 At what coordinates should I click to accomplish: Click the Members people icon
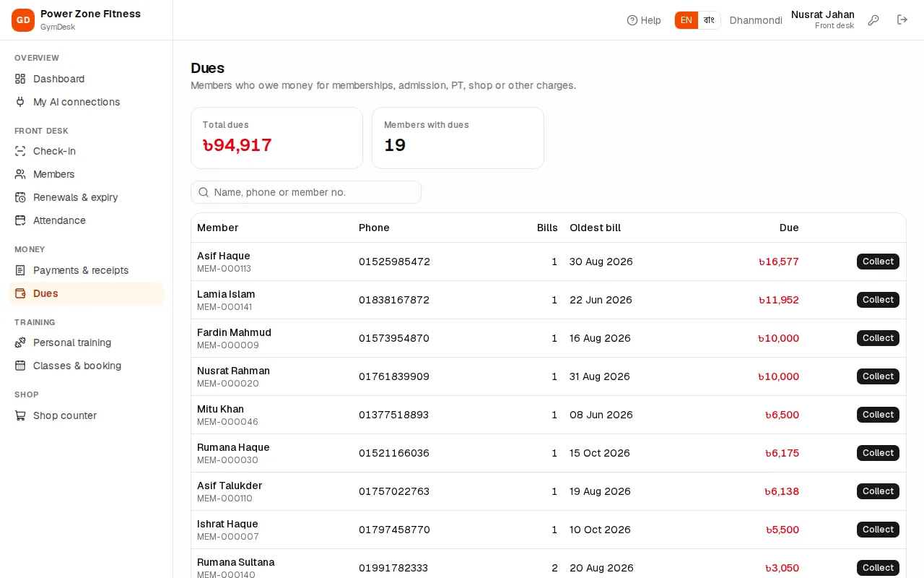pyautogui.click(x=20, y=174)
